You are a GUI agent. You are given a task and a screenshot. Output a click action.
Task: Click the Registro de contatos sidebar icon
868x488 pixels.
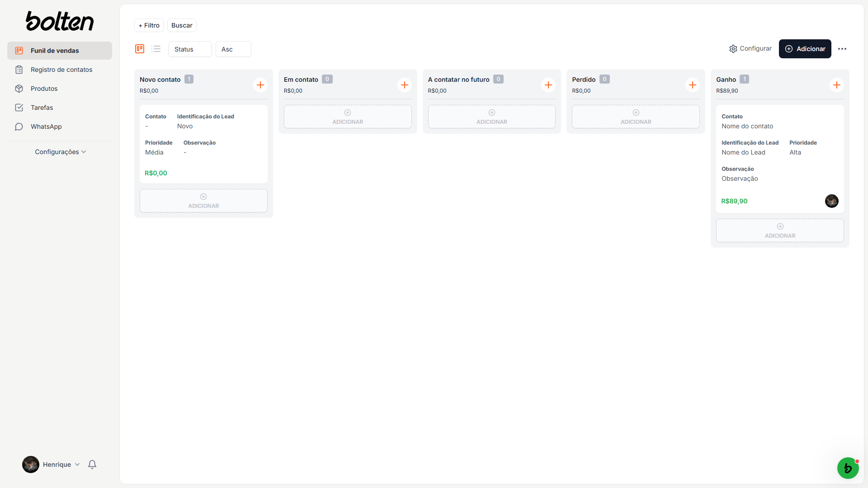[x=19, y=70]
